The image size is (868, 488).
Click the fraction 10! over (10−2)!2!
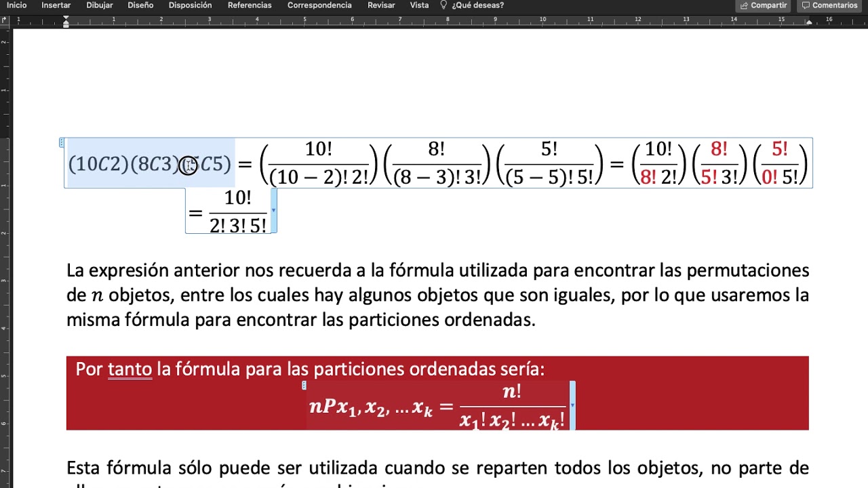pos(318,163)
